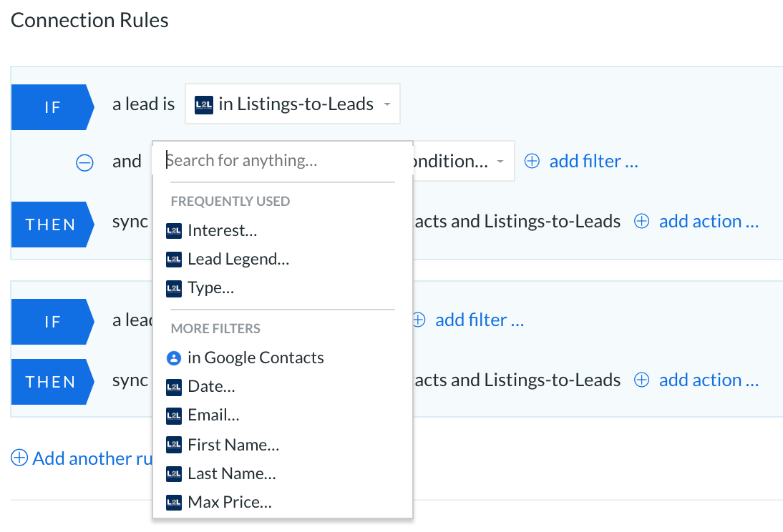Remove filter with the minus circle icon
Image resolution: width=783 pixels, height=532 pixels.
pyautogui.click(x=84, y=162)
